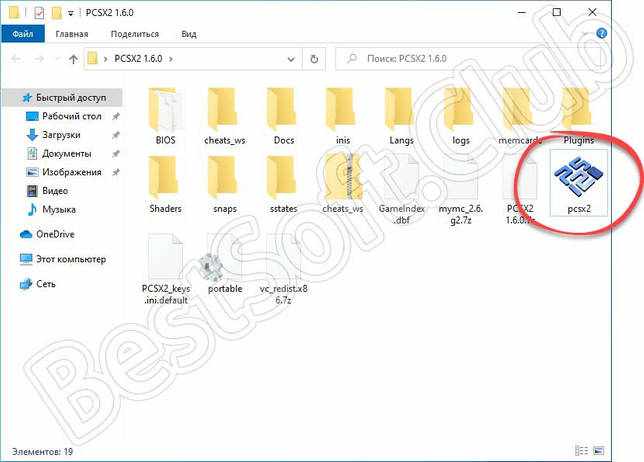Open the inis folder
Viewport: 644px width, 462px height.
tap(343, 116)
